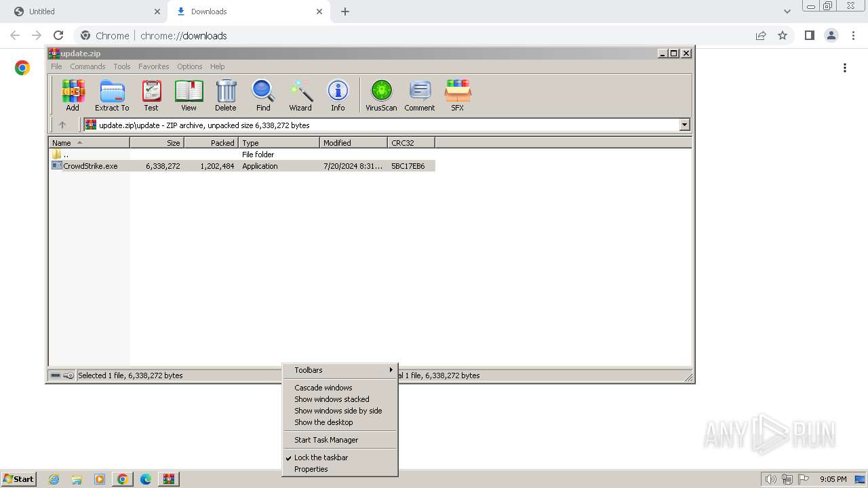Viewport: 868px width, 488px height.
Task: Click the Chrome share page icon
Action: click(x=761, y=35)
